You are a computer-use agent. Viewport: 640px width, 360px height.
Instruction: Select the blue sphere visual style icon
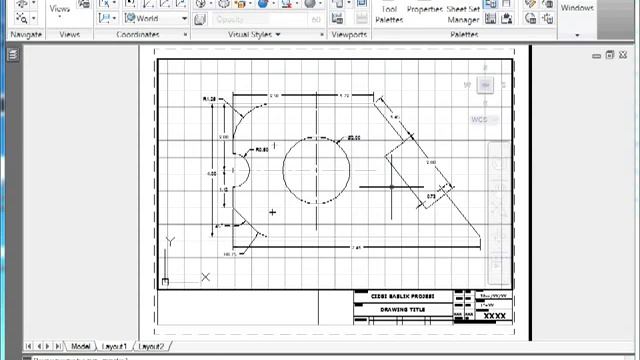[263, 4]
